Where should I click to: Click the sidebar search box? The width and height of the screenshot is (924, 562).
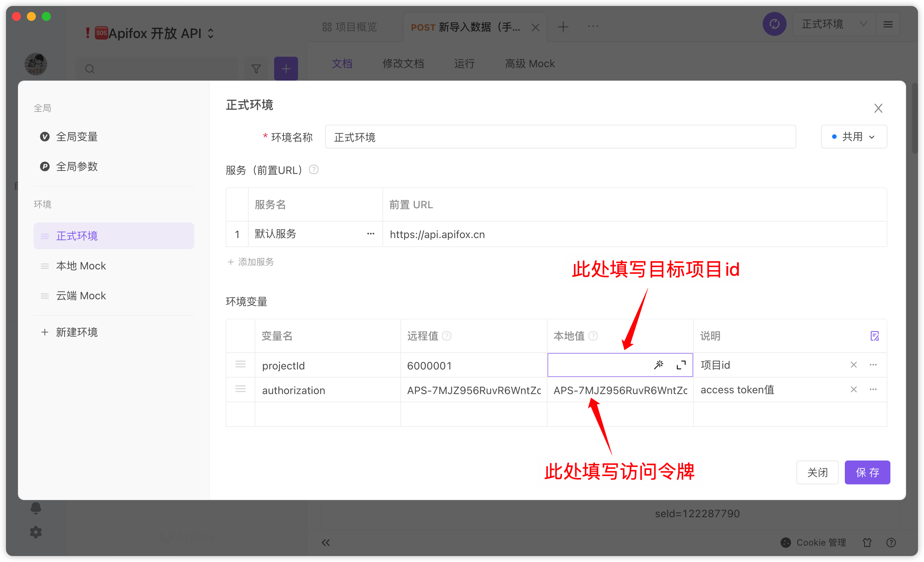click(x=157, y=69)
